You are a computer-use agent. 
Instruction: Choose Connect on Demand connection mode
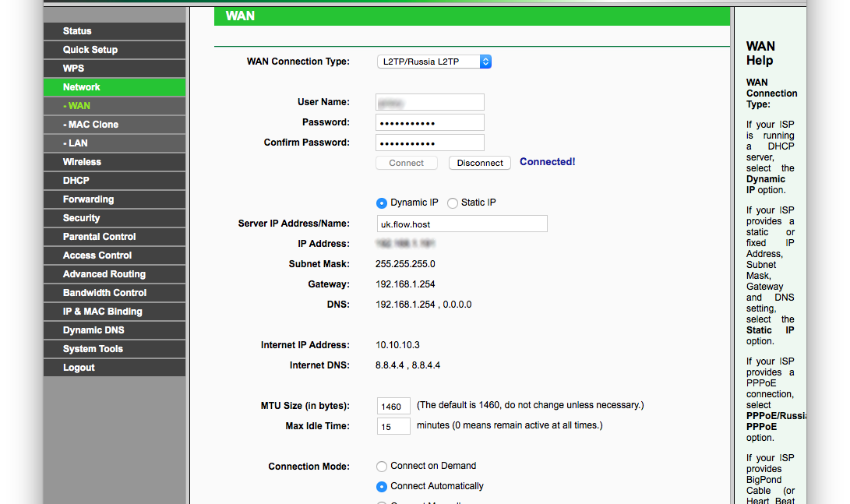click(x=382, y=467)
